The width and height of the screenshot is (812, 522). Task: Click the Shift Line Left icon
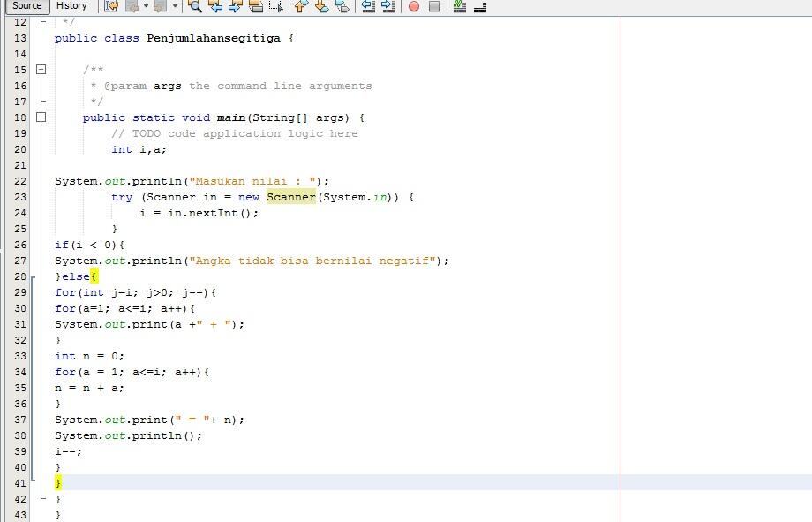click(368, 6)
